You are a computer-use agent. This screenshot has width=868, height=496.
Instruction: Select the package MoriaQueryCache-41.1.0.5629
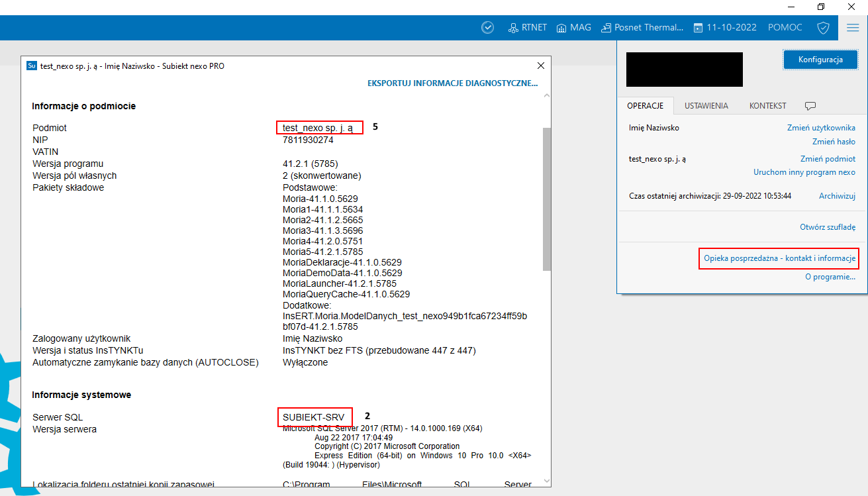346,294
